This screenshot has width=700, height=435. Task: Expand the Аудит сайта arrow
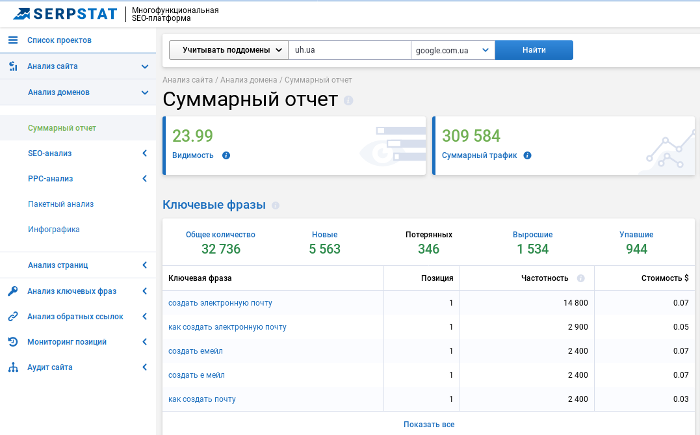coord(145,367)
